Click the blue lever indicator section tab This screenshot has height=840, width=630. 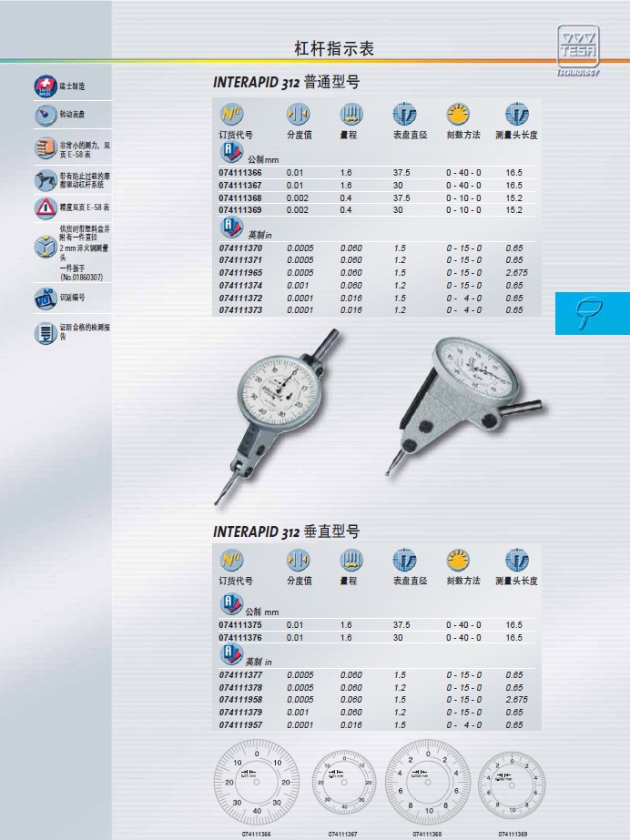click(x=593, y=313)
